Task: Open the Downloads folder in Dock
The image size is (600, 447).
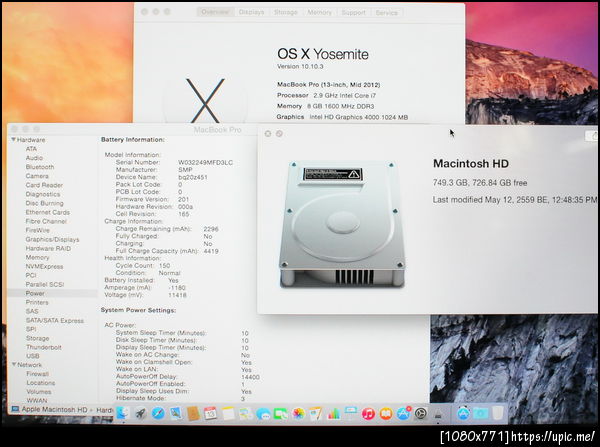Action: pos(481,413)
